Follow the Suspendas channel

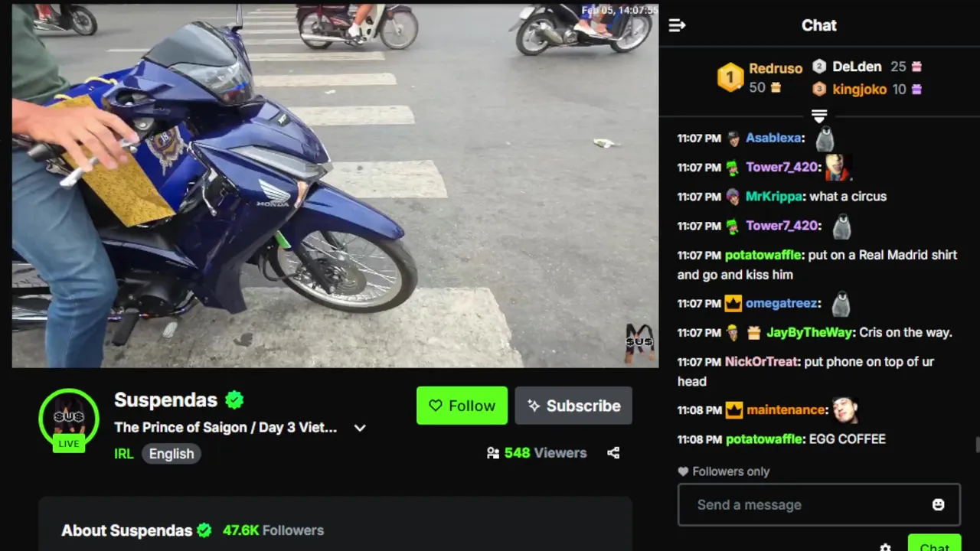click(462, 406)
